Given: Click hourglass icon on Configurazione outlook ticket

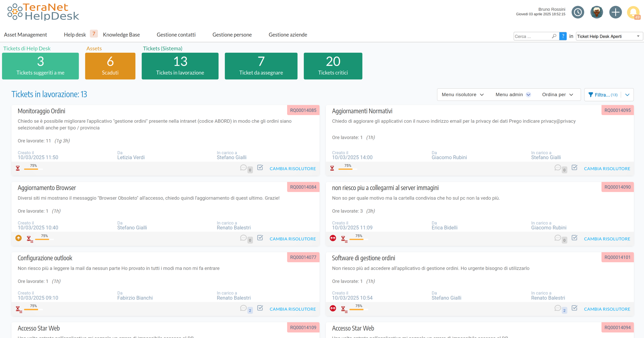Looking at the screenshot, I should pos(18,309).
